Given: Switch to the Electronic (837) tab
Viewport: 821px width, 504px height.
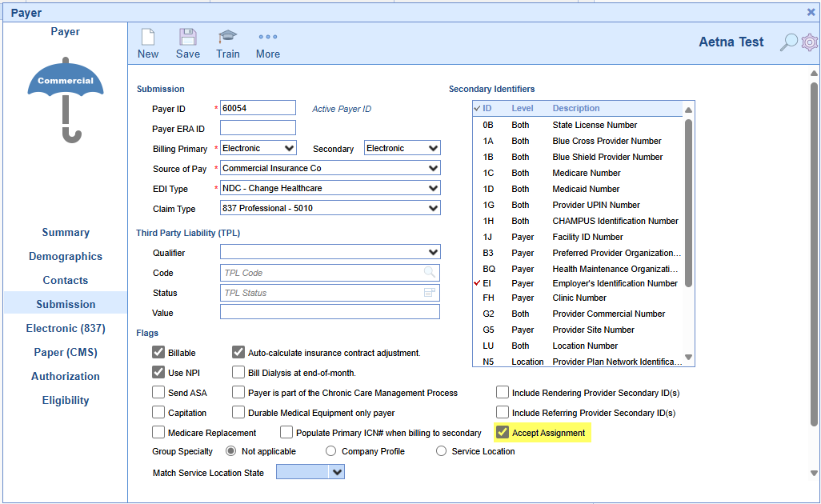Looking at the screenshot, I should click(65, 328).
